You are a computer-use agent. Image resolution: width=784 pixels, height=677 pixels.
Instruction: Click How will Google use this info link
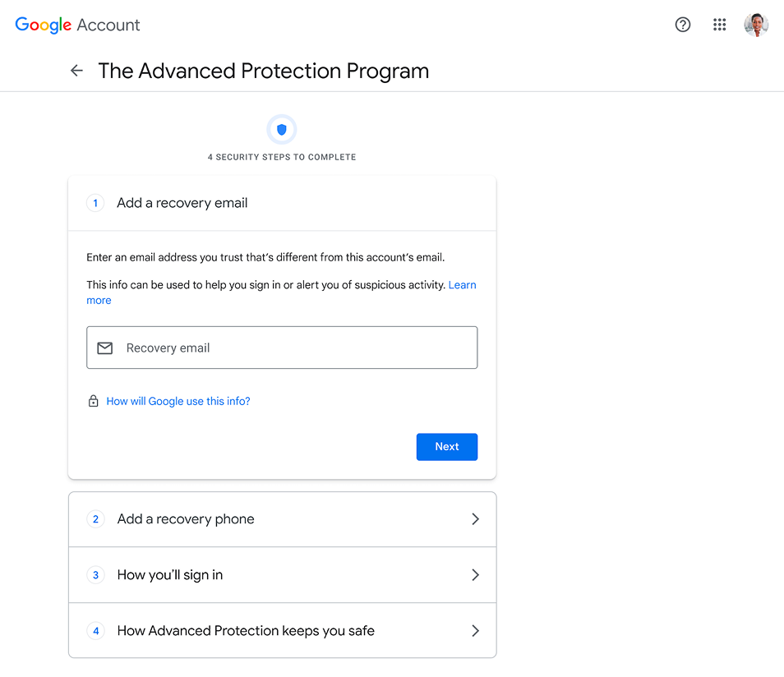tap(178, 401)
